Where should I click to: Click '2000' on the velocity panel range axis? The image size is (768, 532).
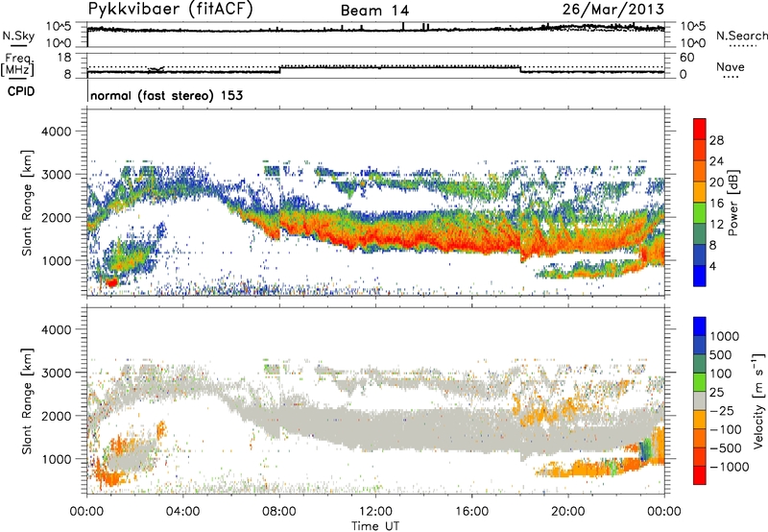point(56,416)
